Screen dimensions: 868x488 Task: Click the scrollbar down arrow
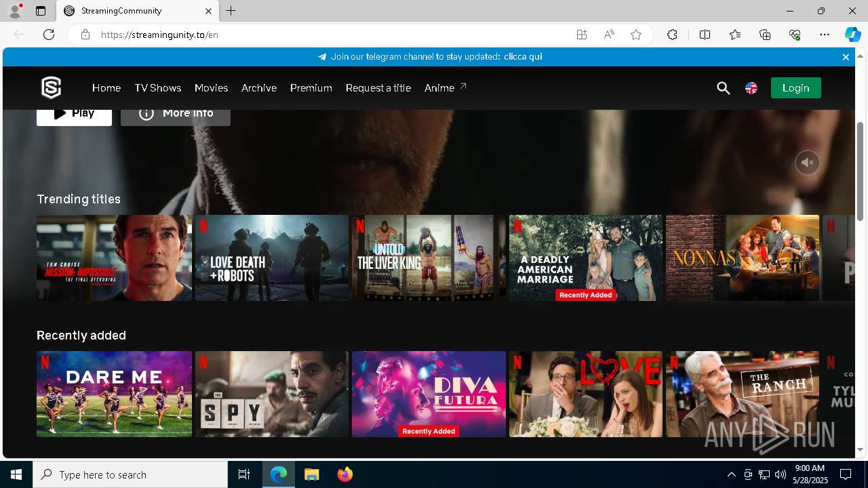point(861,449)
